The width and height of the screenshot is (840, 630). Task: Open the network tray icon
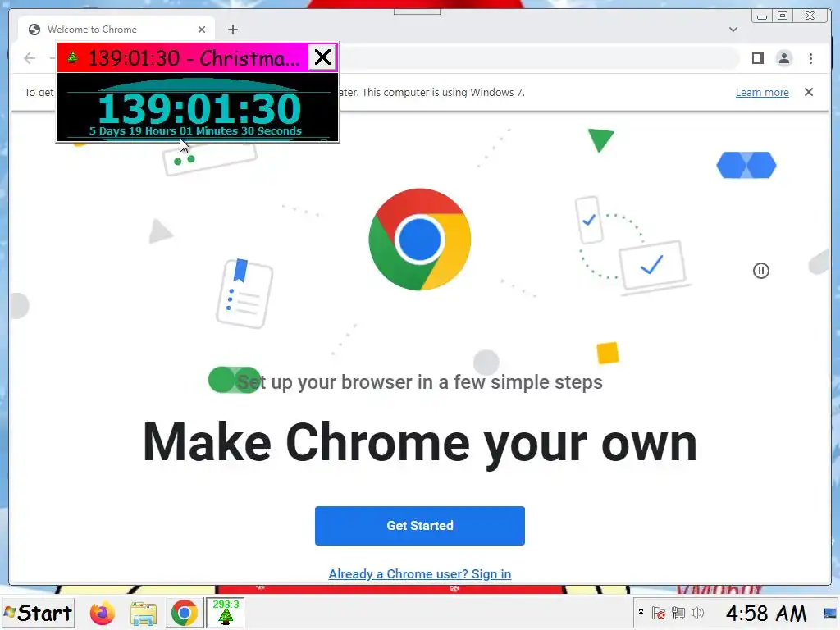[x=678, y=613]
